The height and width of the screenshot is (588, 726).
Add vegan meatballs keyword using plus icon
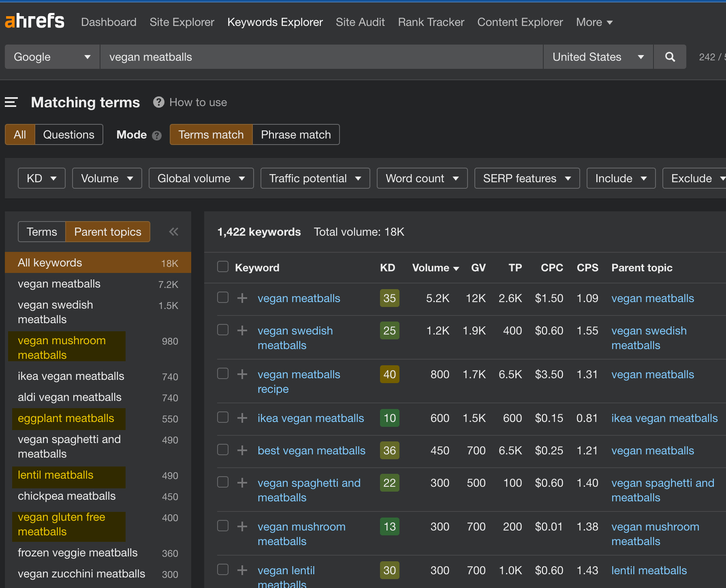click(x=242, y=298)
